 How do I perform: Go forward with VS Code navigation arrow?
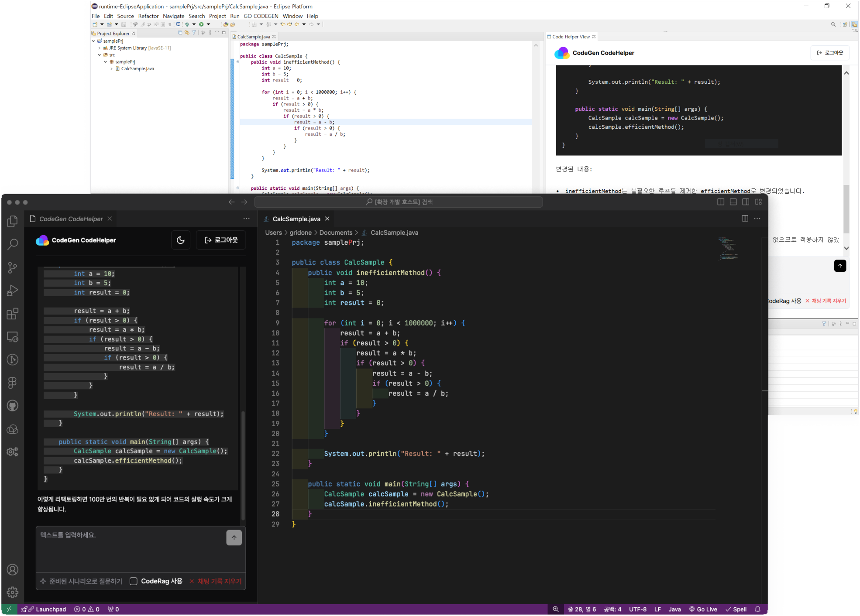click(x=244, y=202)
